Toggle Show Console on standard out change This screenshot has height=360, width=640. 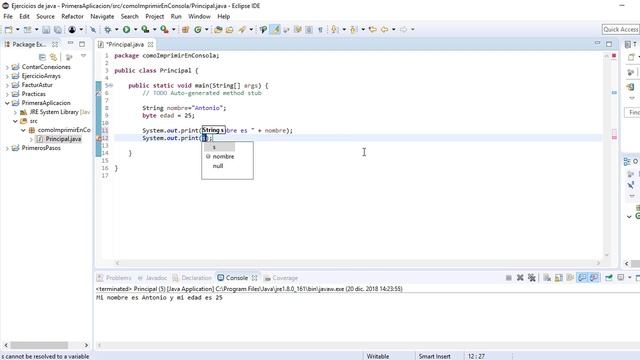(x=582, y=278)
